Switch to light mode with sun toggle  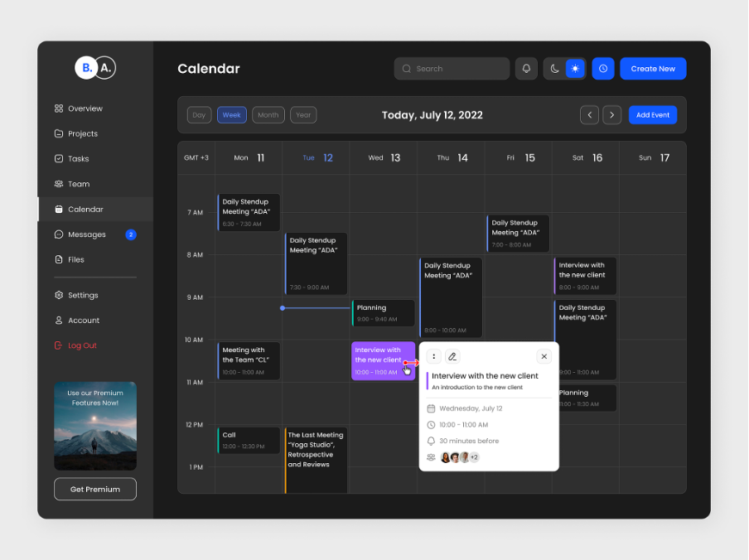coord(575,69)
